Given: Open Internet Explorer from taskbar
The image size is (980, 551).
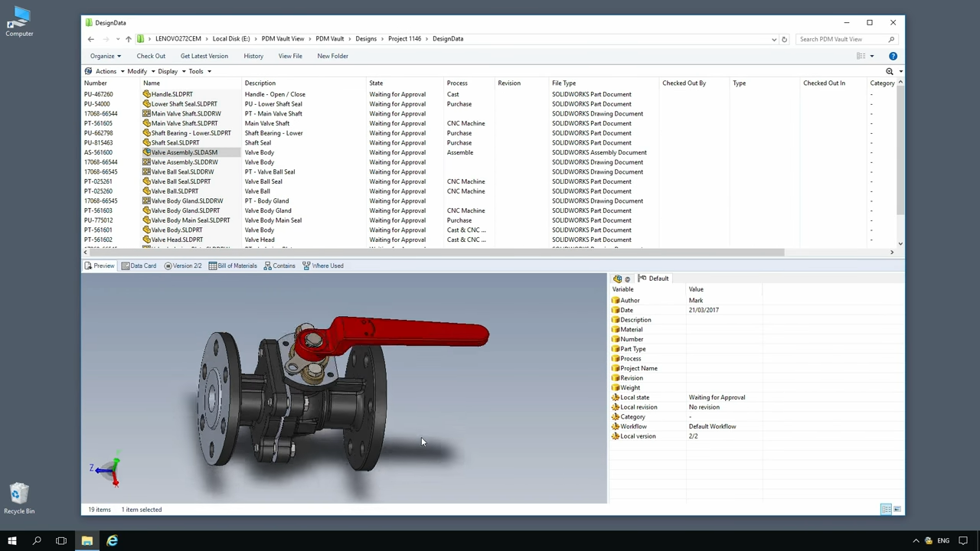Looking at the screenshot, I should [x=112, y=541].
